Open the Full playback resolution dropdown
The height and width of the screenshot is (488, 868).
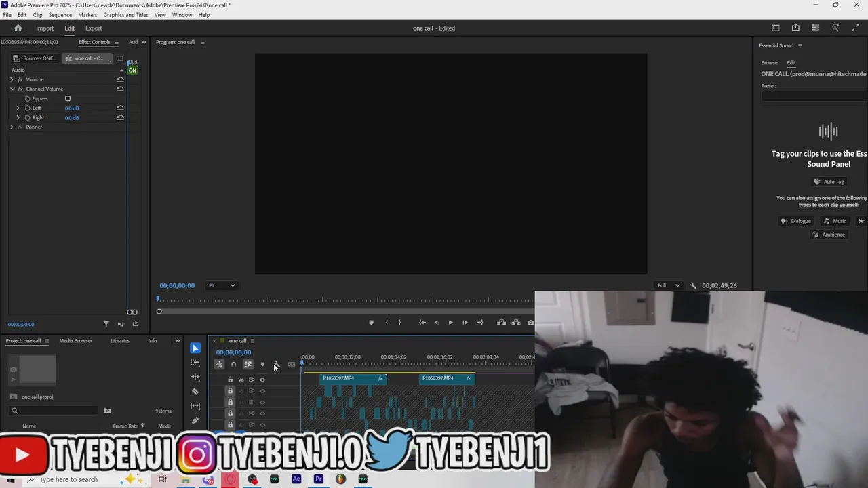668,285
